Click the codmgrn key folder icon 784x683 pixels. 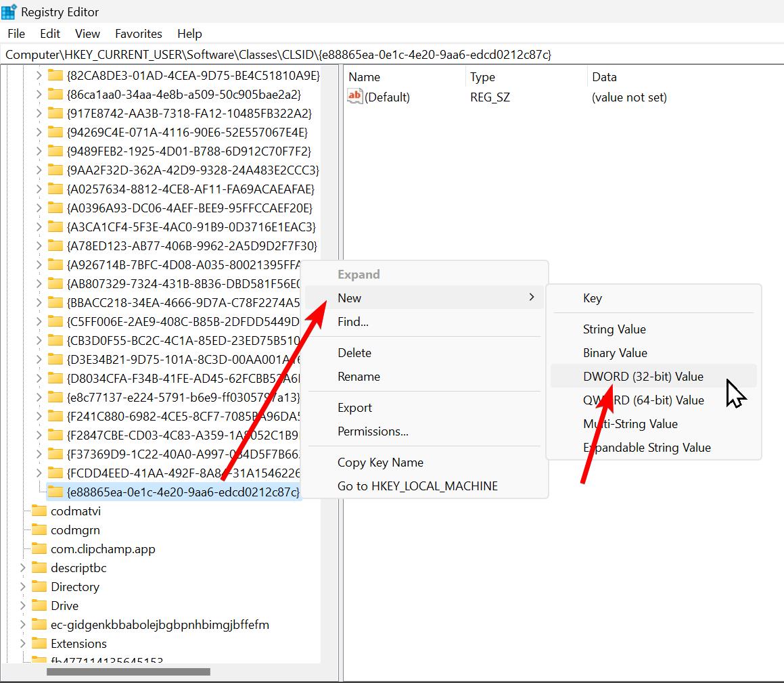pos(41,530)
